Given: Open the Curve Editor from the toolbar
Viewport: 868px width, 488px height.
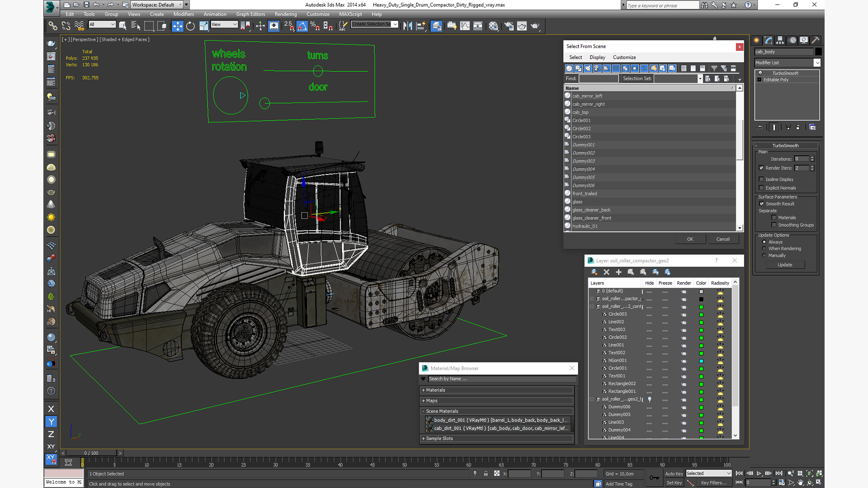Looking at the screenshot, I should pyautogui.click(x=465, y=26).
